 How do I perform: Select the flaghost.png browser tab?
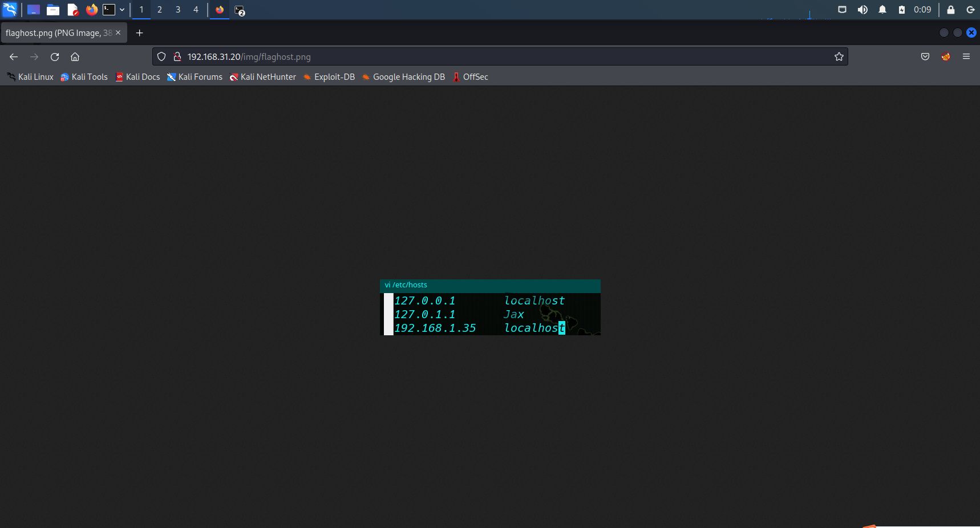(x=63, y=33)
